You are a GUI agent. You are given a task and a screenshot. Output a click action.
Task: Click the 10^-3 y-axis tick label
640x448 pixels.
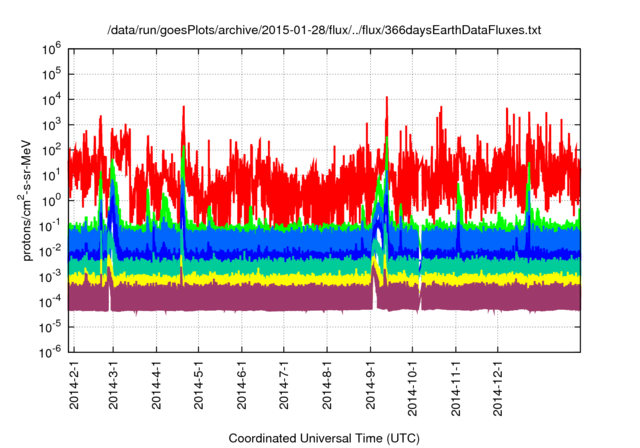tap(50, 277)
